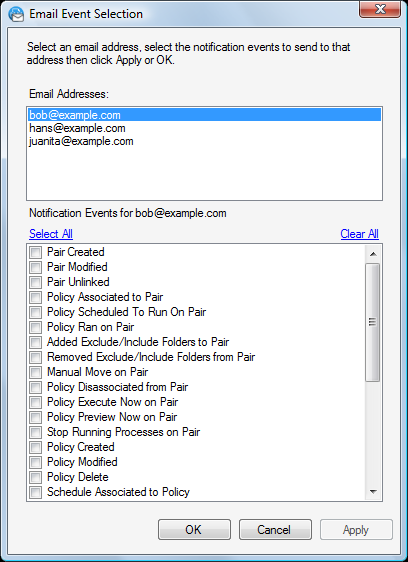The width and height of the screenshot is (408, 562).
Task: Enable the Policy Modified event
Action: 35,462
